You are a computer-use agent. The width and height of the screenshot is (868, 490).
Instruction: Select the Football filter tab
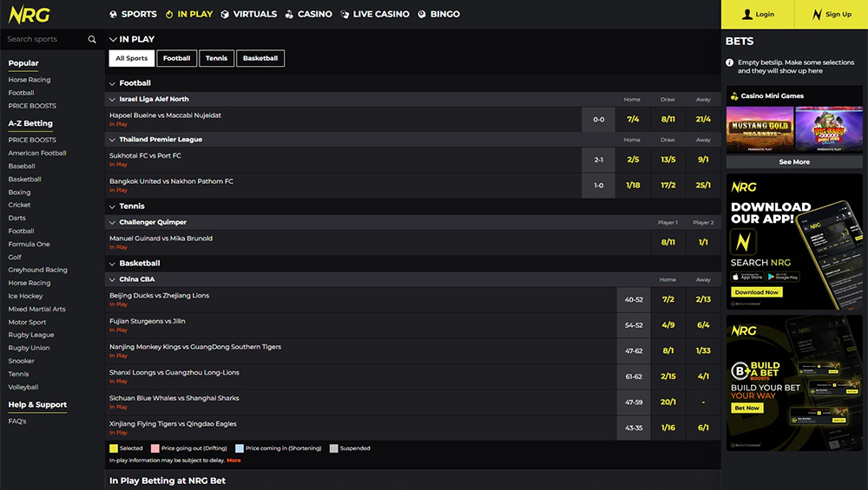[176, 58]
